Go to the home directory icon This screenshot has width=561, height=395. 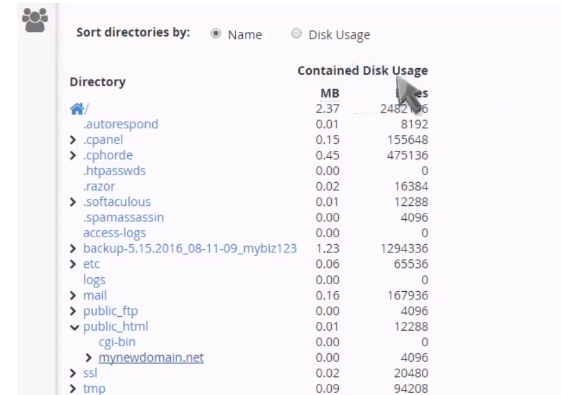[77, 109]
